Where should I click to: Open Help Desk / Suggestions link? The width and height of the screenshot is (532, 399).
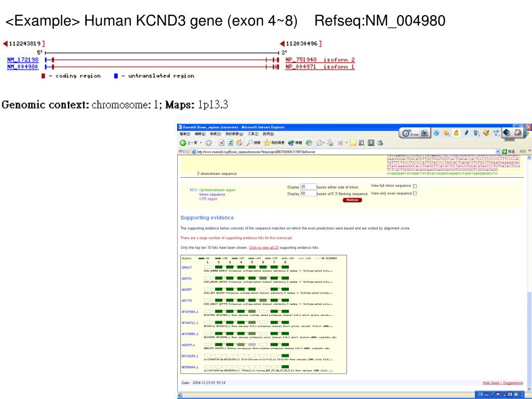[502, 383]
